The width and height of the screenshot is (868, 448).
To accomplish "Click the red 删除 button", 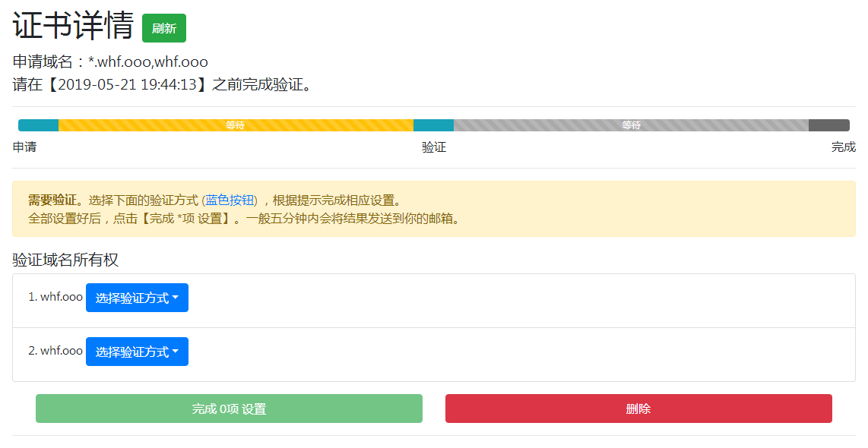I will click(x=638, y=409).
